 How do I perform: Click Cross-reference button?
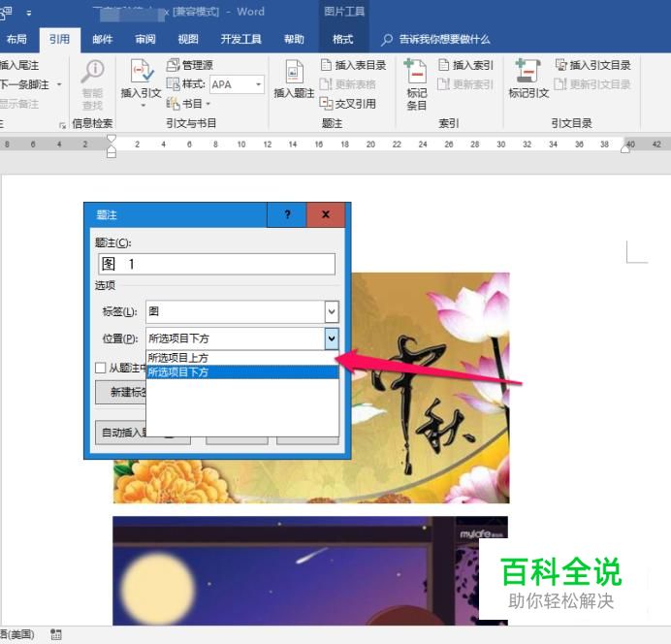348,104
